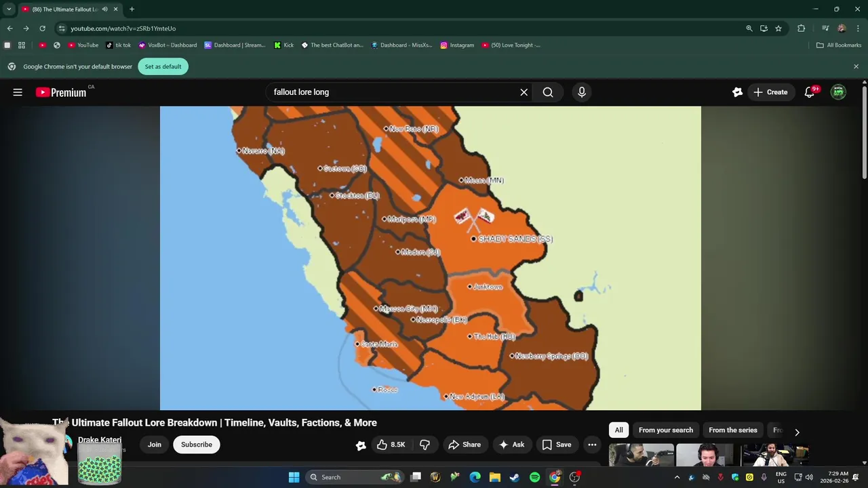Open the tik tok bookmark
868x488 pixels.
(118, 45)
